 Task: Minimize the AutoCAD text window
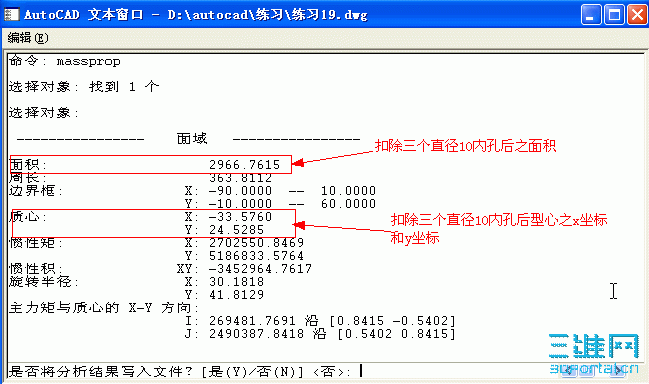tap(591, 15)
